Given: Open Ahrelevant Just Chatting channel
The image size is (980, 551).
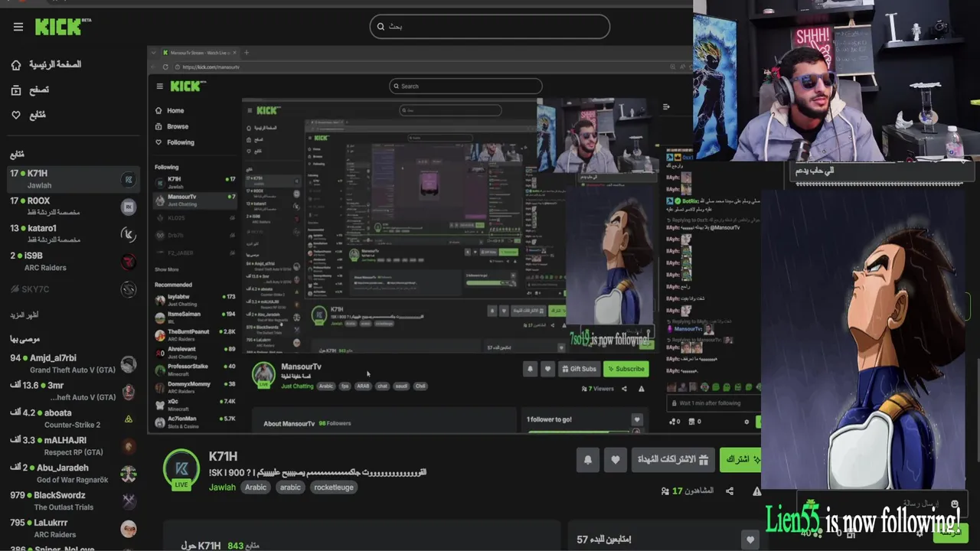Looking at the screenshot, I should [194, 352].
